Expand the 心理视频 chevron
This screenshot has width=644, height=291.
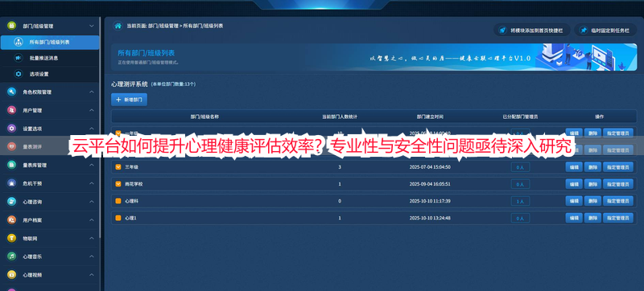92,275
